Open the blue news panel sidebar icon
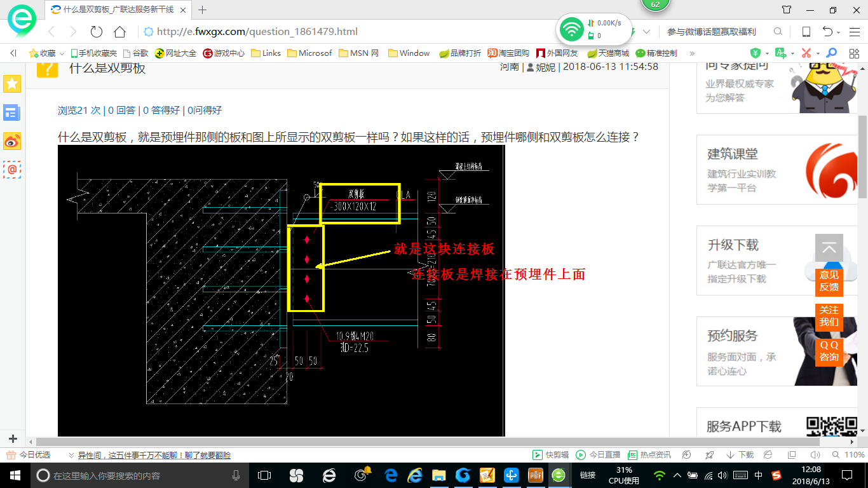868x488 pixels. tap(12, 112)
